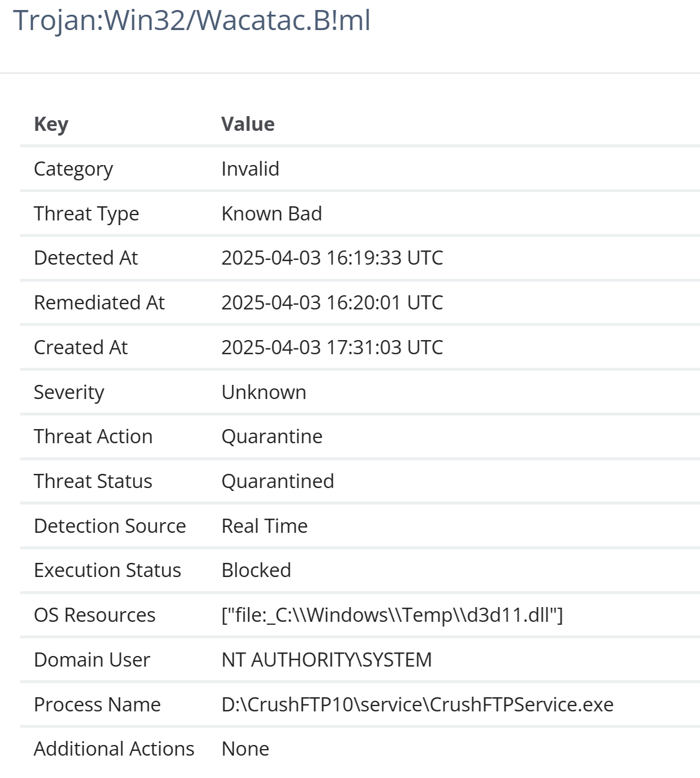Image resolution: width=700 pixels, height=778 pixels.
Task: Click the d3d11.dll OS Resources path
Action: [x=392, y=615]
